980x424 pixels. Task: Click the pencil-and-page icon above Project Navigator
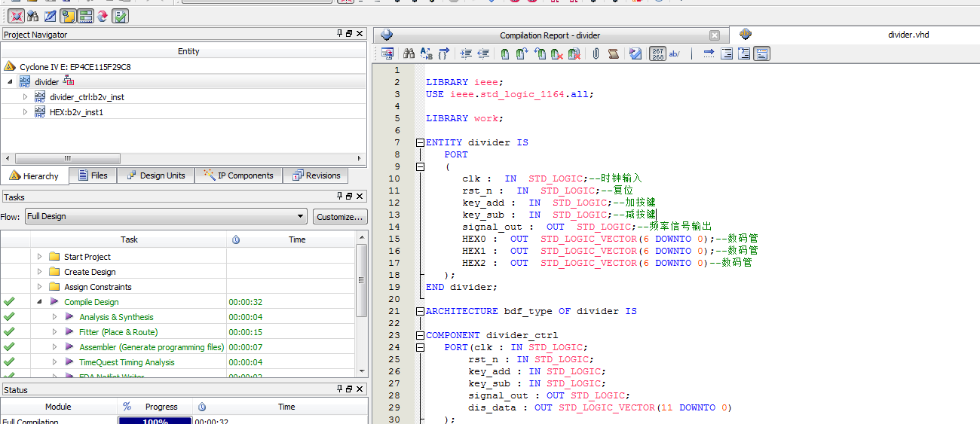pyautogui.click(x=50, y=15)
